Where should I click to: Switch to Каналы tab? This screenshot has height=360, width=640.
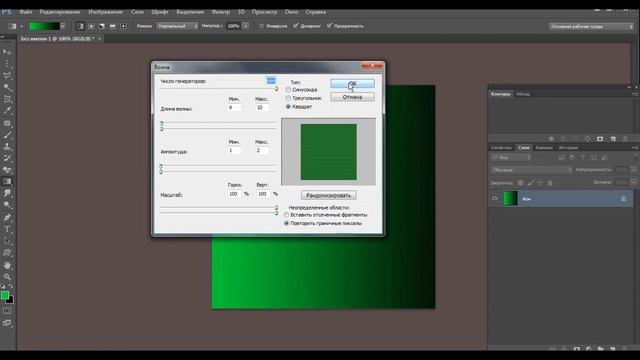544,148
